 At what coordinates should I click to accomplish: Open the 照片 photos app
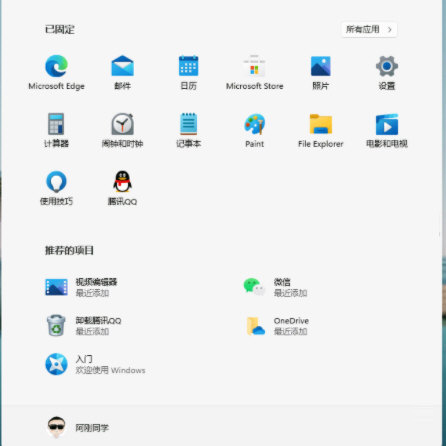[x=320, y=72]
